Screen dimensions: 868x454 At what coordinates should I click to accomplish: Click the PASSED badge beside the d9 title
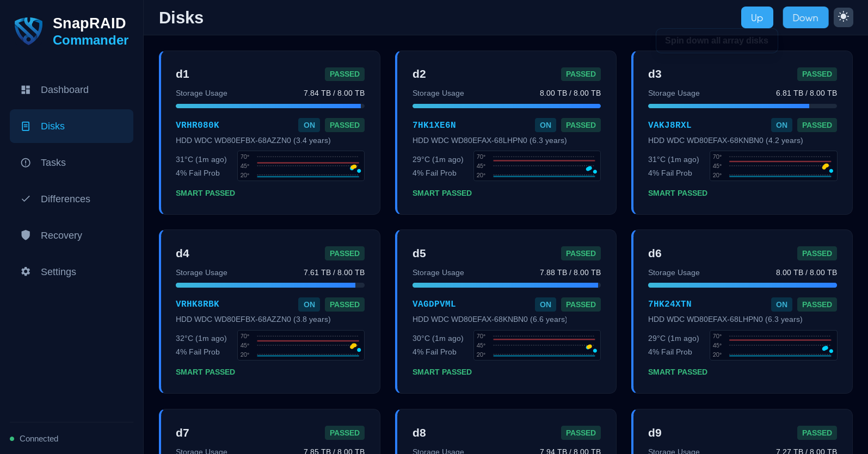click(x=817, y=433)
